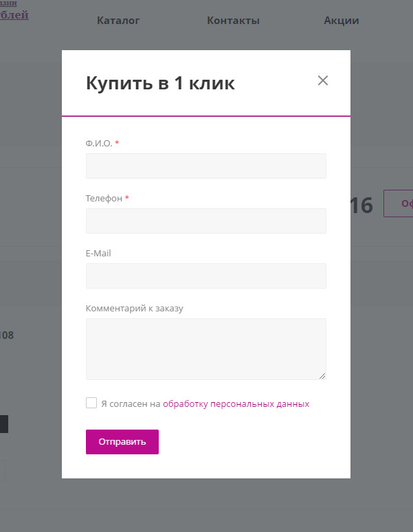
Task: Go to the Контакты page
Action: 233,21
